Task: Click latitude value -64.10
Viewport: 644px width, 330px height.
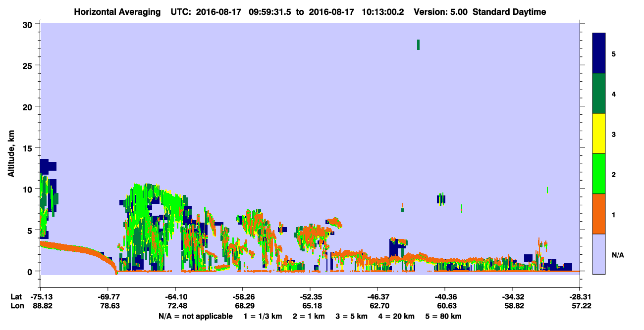Action: (x=175, y=297)
